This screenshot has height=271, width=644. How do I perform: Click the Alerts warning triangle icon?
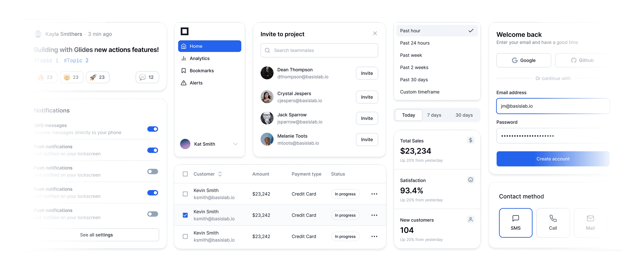tap(183, 83)
